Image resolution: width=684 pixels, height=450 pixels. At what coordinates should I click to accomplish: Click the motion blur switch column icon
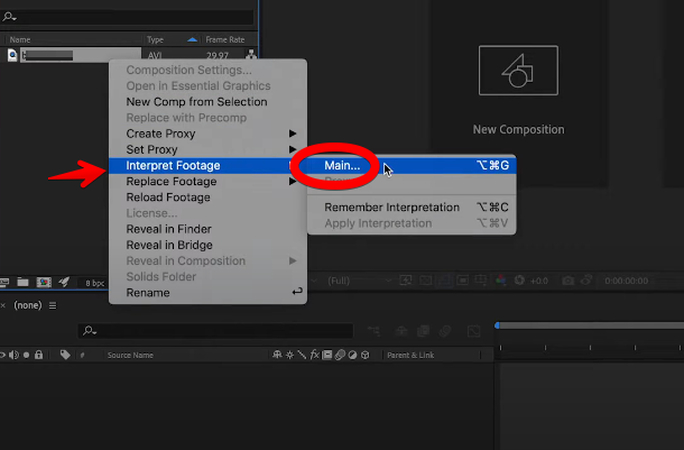point(340,355)
